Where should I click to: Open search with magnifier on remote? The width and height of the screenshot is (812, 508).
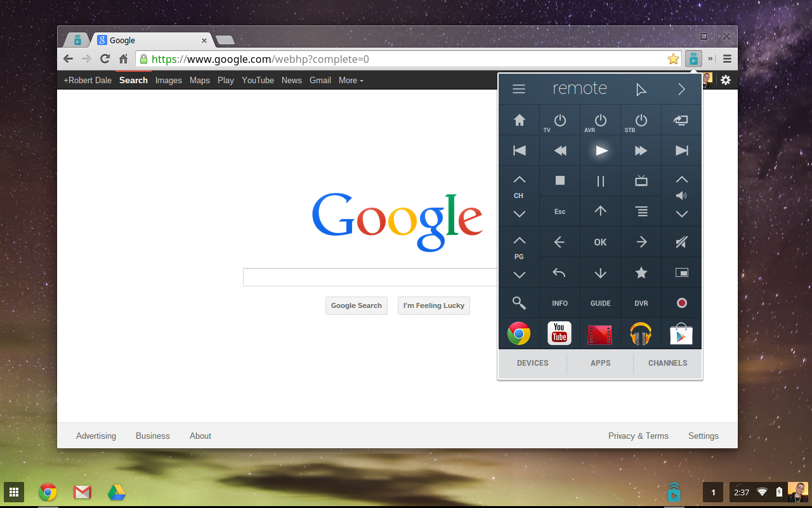click(x=519, y=303)
